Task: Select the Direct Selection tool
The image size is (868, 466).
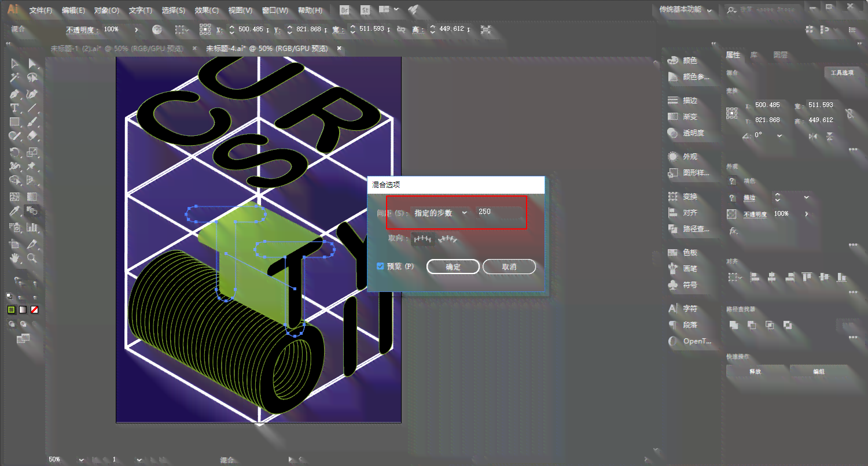Action: point(33,64)
